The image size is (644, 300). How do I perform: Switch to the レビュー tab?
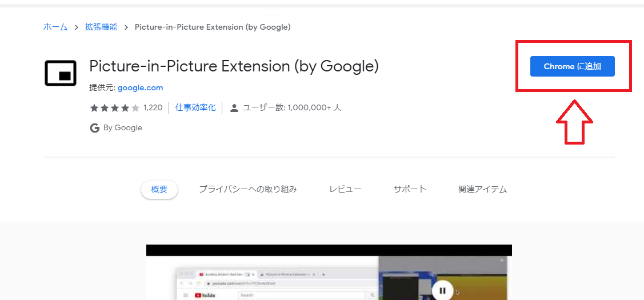click(x=345, y=190)
